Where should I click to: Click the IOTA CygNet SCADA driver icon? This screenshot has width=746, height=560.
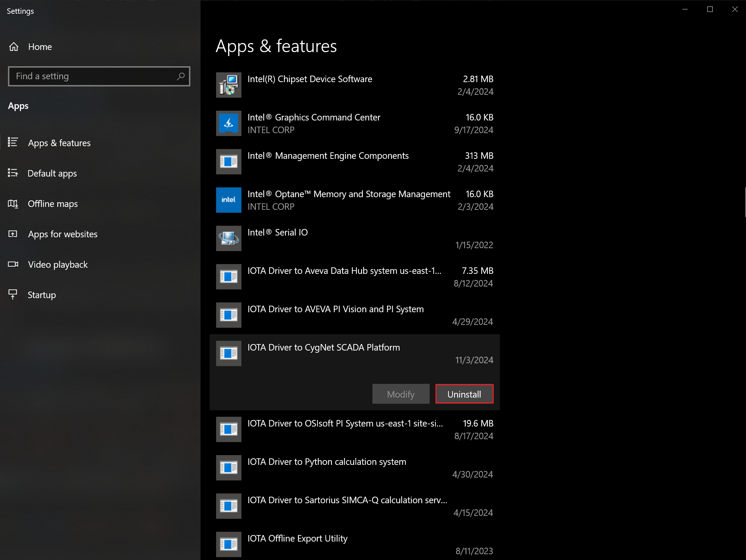[229, 353]
